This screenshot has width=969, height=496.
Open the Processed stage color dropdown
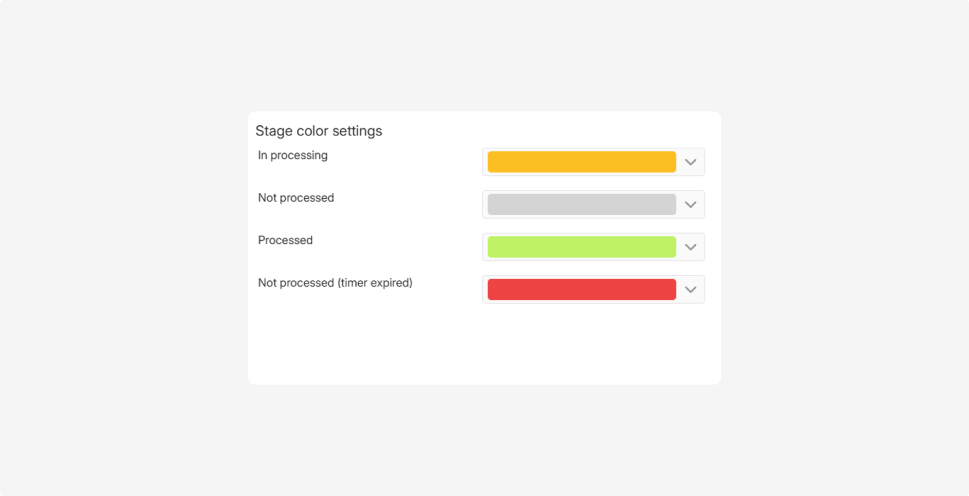click(593, 247)
